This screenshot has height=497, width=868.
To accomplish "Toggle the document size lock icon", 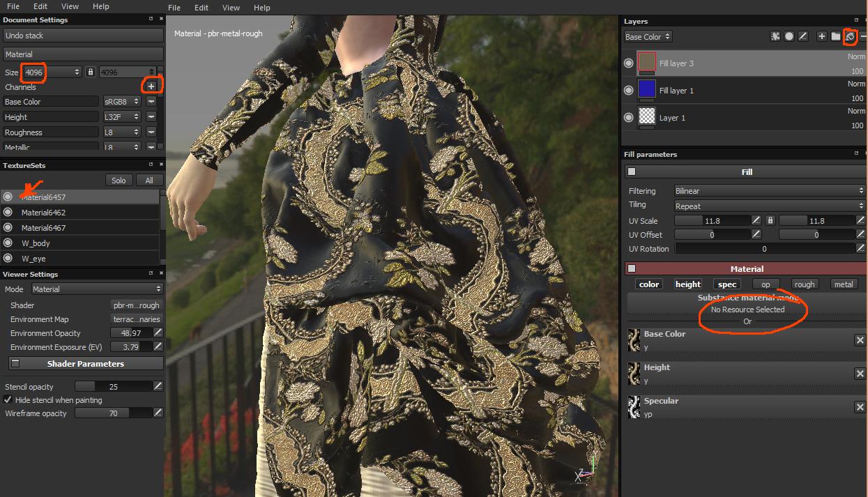I will coord(91,72).
